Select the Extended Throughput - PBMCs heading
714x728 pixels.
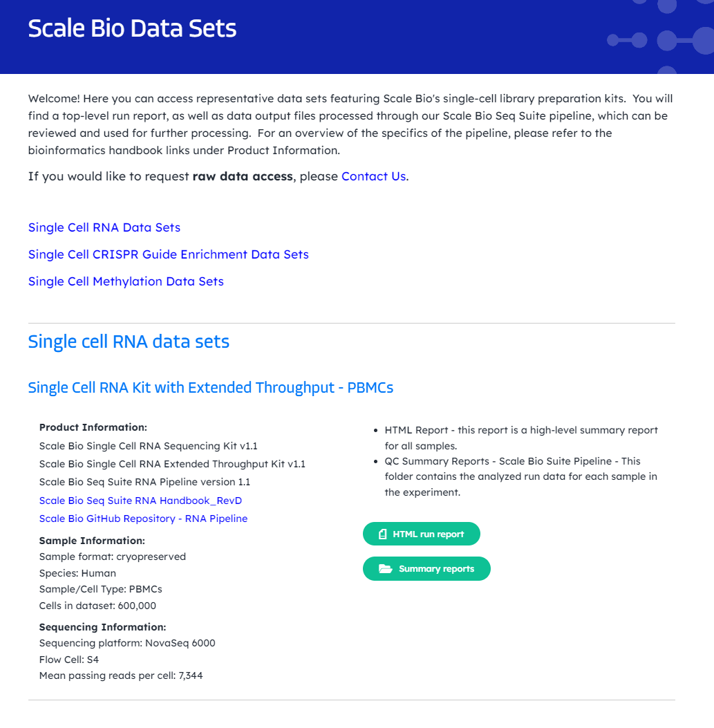coord(210,388)
